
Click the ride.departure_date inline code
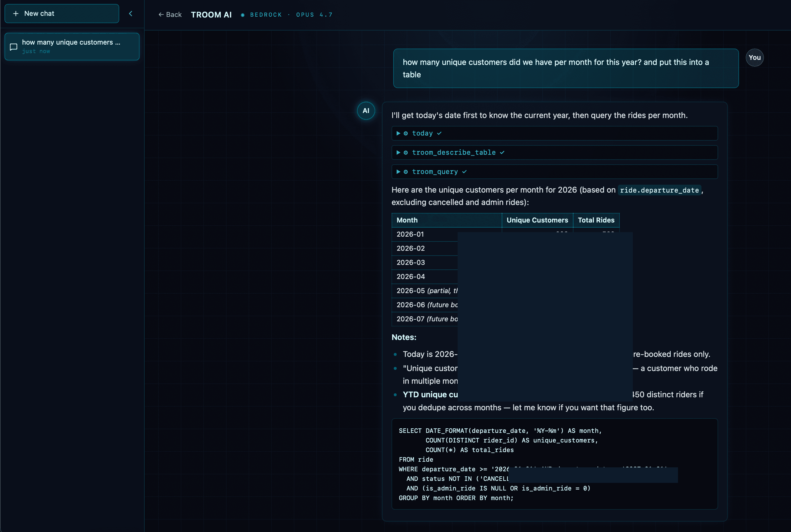(x=659, y=190)
